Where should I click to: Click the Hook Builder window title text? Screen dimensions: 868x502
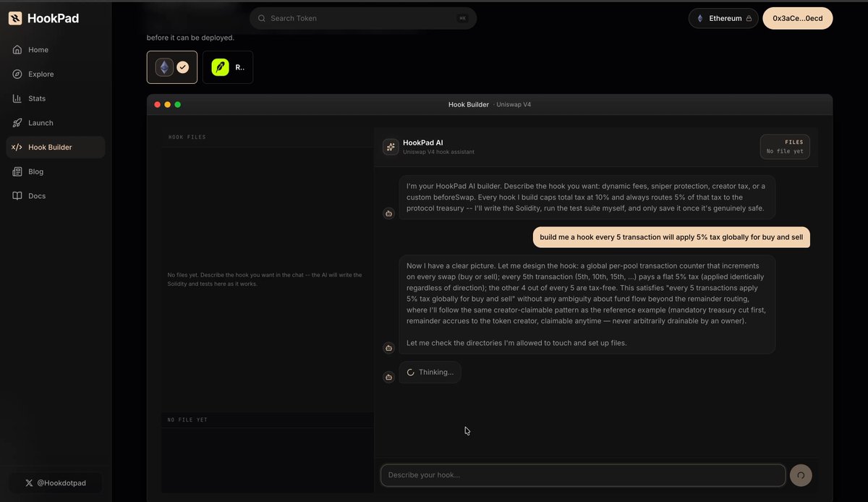coord(469,104)
